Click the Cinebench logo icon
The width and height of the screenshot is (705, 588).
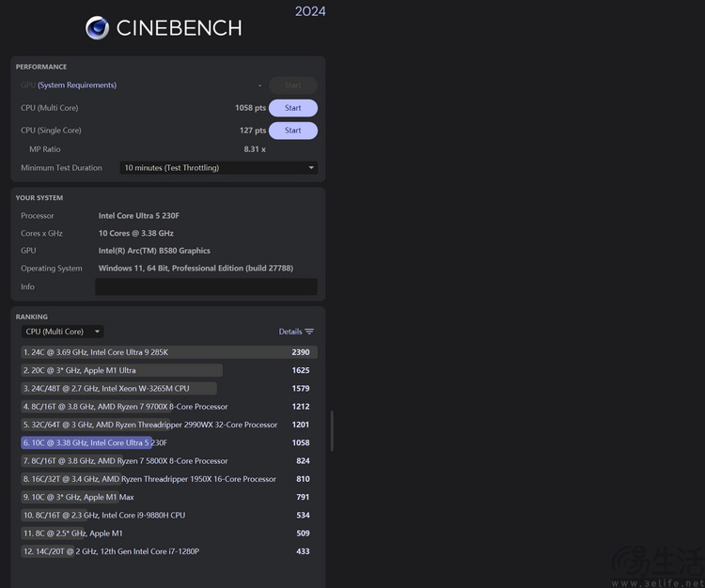(97, 28)
